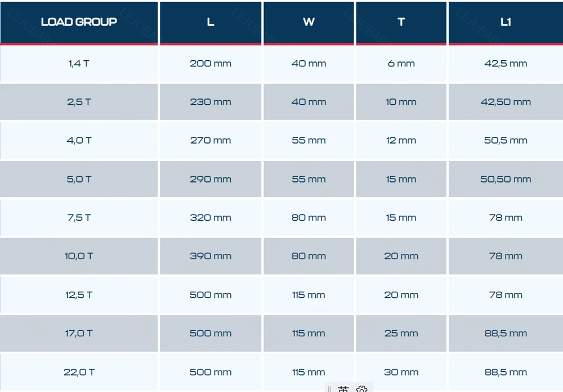Click the T column header
The image size is (563, 392).
[401, 23]
